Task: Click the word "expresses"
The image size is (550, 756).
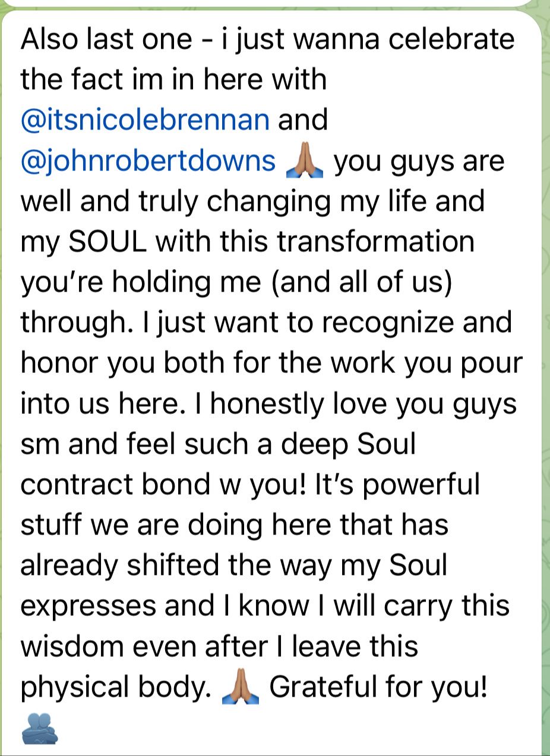Action: [88, 607]
